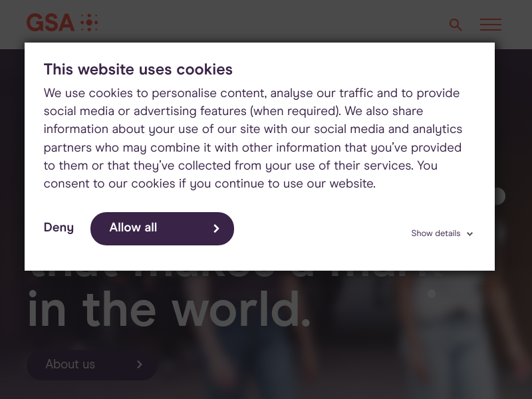
Task: Click the arrow on the About us button
Action: click(x=139, y=364)
